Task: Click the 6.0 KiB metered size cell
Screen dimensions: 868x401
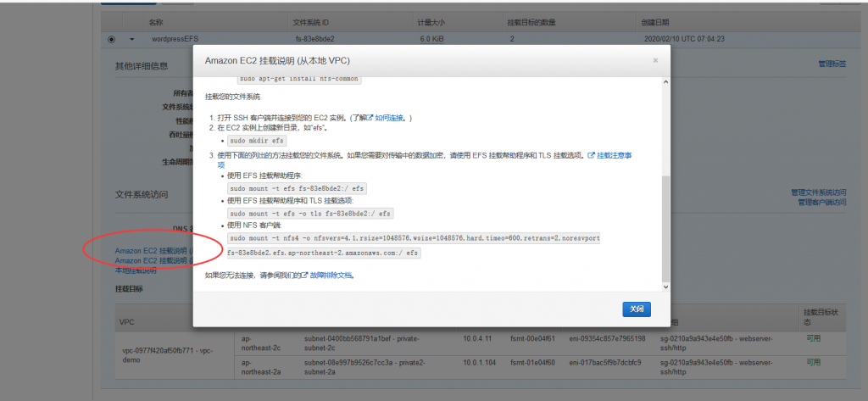Action: [431, 39]
